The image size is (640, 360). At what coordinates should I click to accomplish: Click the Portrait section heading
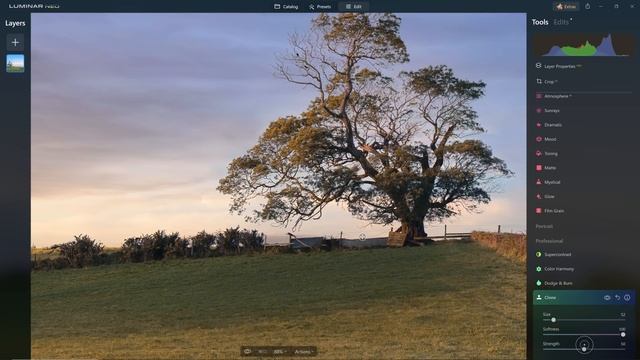544,226
